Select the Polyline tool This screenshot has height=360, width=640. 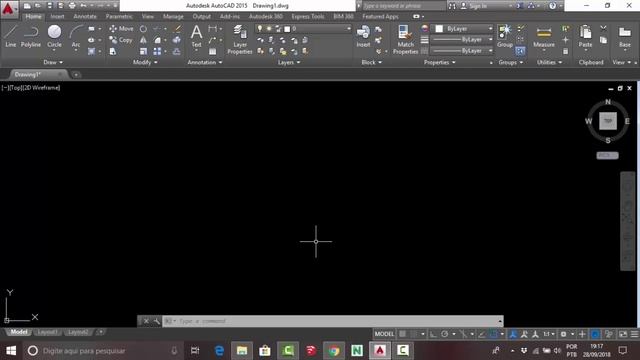click(x=31, y=36)
